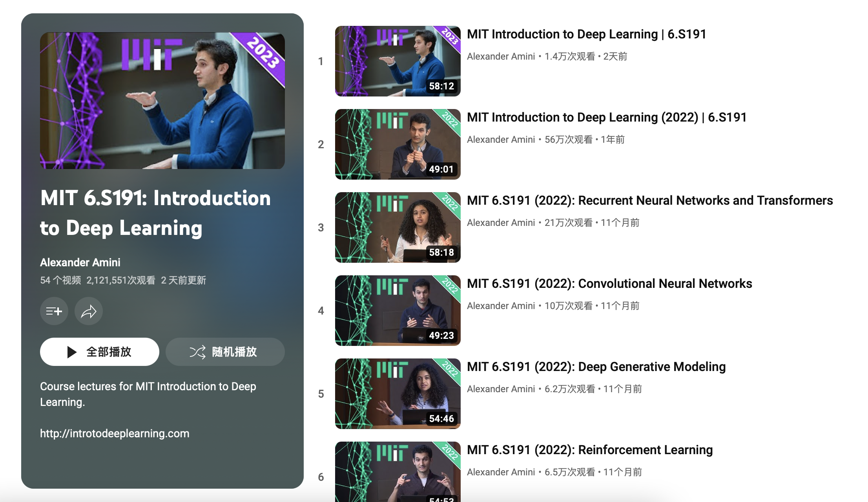Click the '2,121,551次观看' total views text
868x502 pixels.
tap(121, 280)
